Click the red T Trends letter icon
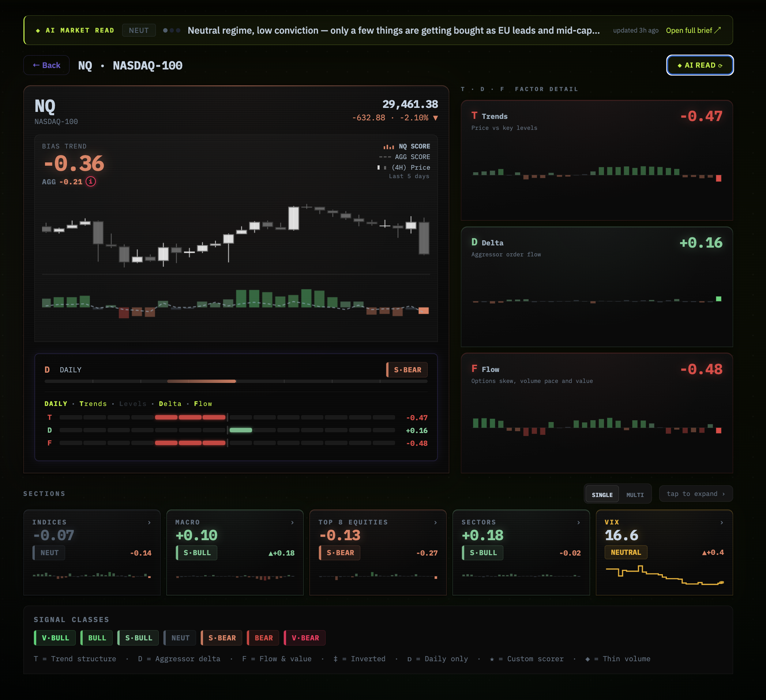The height and width of the screenshot is (700, 766). pos(474,116)
